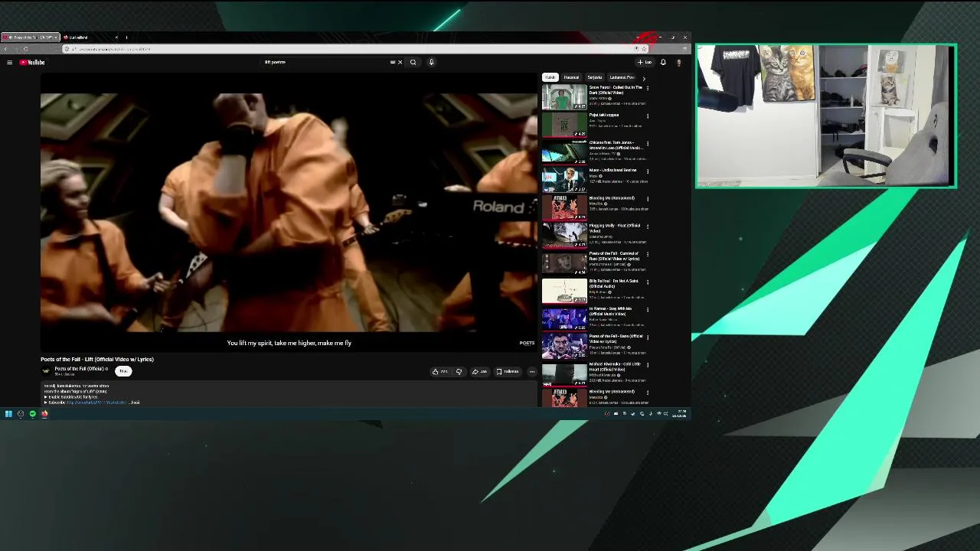Viewport: 980px width, 551px height.
Task: Subscribe with the Tilaa button
Action: tap(123, 371)
